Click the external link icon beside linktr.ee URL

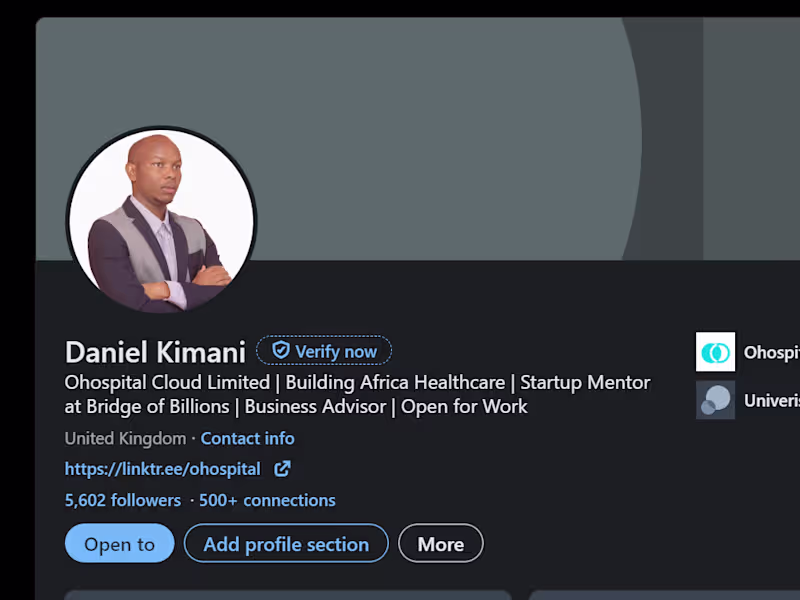coord(283,468)
